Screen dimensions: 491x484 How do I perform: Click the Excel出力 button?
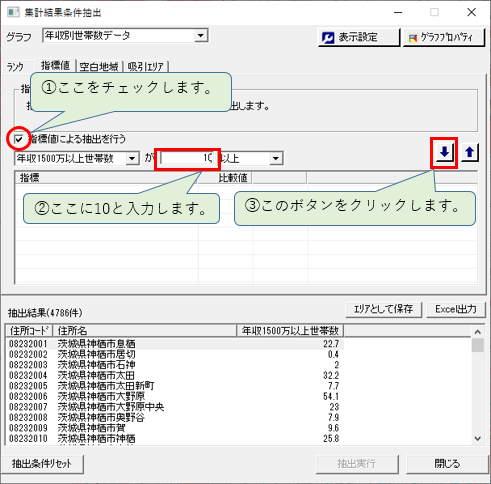click(456, 310)
